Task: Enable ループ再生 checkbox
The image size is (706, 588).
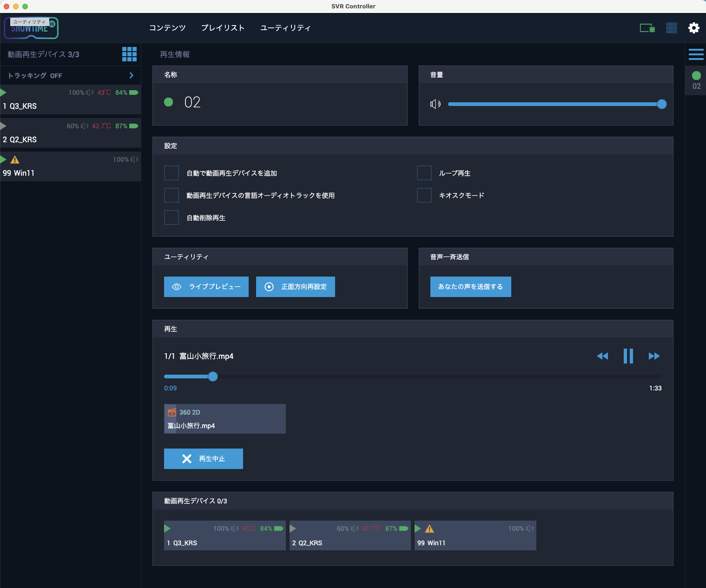Action: coord(424,173)
